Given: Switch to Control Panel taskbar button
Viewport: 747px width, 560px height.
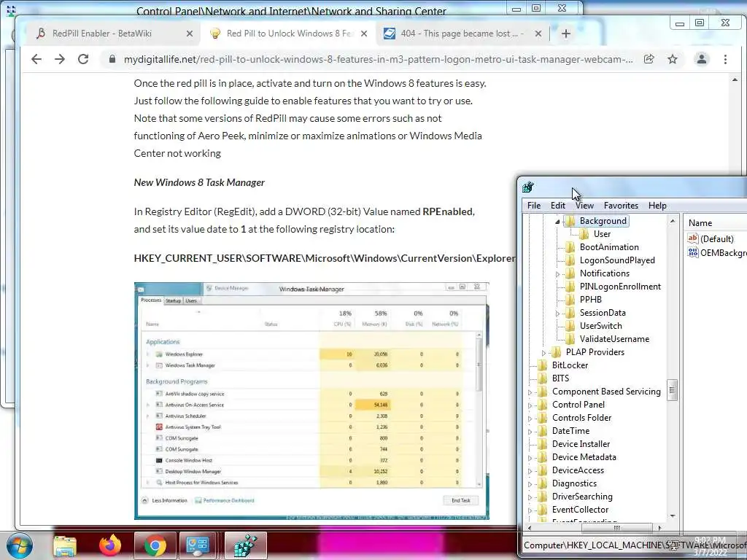Looking at the screenshot, I should coord(198,545).
